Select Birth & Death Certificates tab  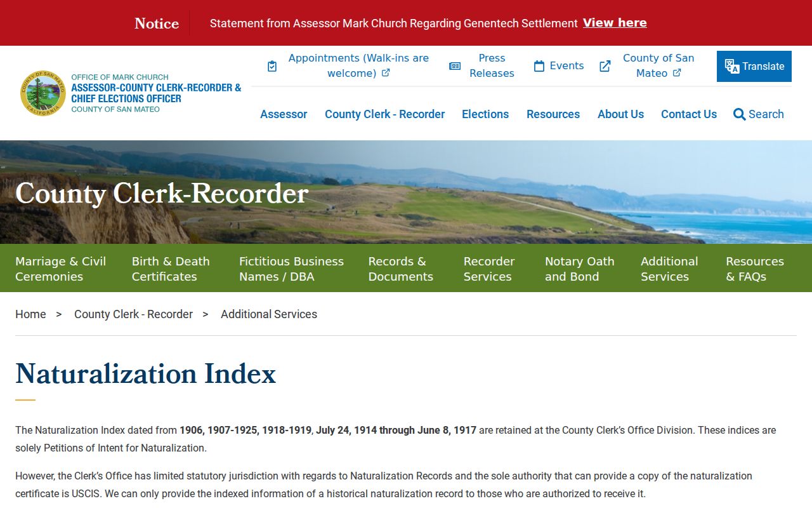[171, 269]
